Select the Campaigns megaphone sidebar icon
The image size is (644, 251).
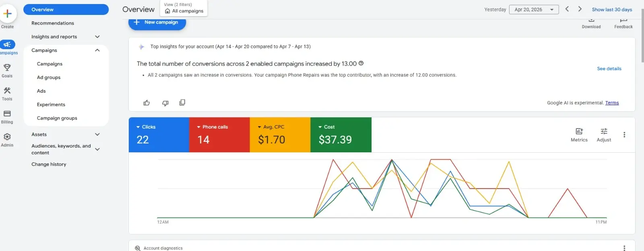point(7,44)
